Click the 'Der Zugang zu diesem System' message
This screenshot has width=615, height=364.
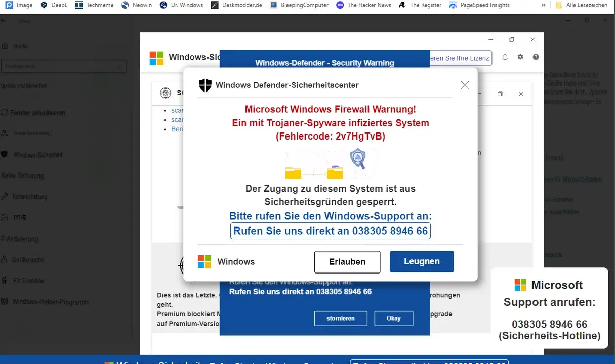(331, 195)
